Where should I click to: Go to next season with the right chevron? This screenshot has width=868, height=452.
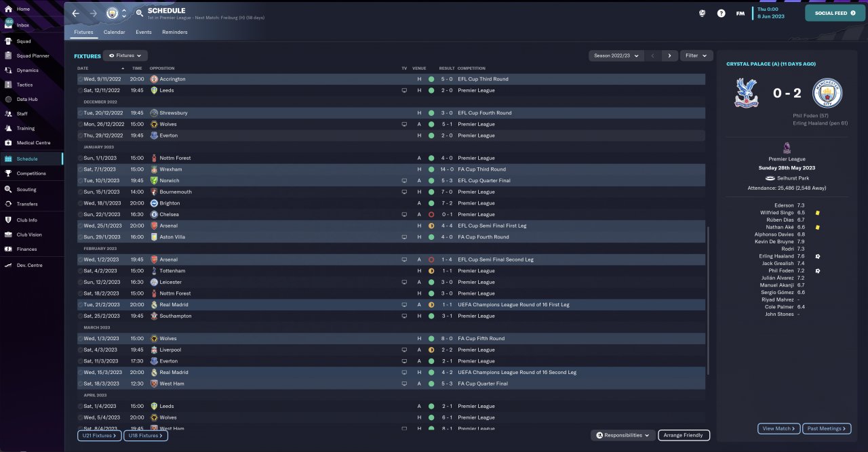669,56
